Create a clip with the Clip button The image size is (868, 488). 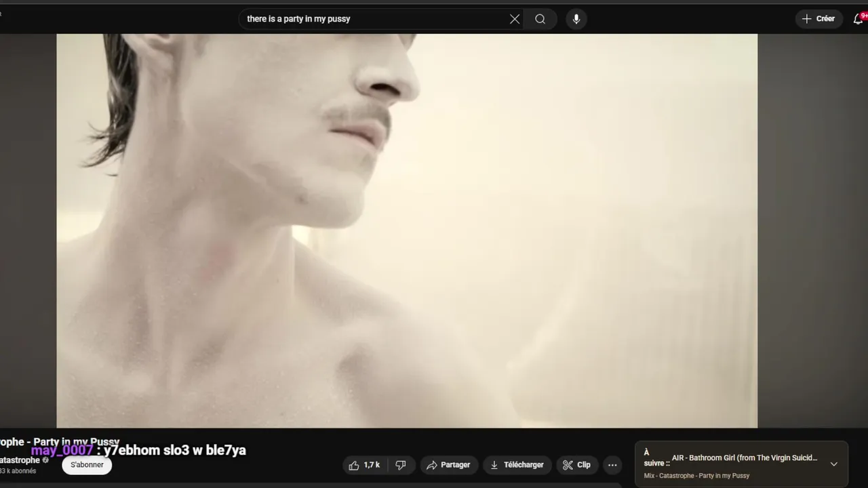(577, 465)
